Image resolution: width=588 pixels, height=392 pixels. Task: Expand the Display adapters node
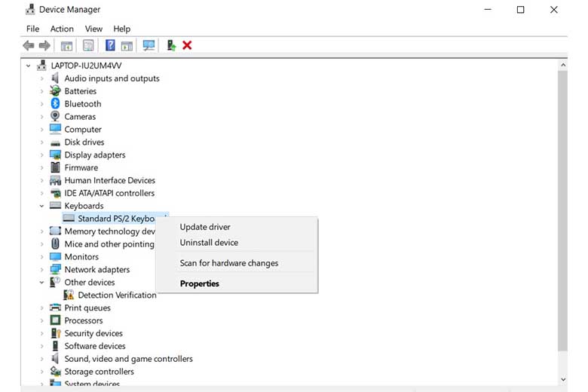tap(42, 155)
